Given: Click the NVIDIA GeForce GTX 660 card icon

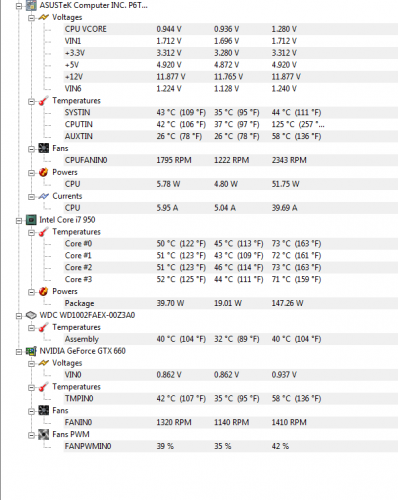Looking at the screenshot, I should tap(31, 351).
